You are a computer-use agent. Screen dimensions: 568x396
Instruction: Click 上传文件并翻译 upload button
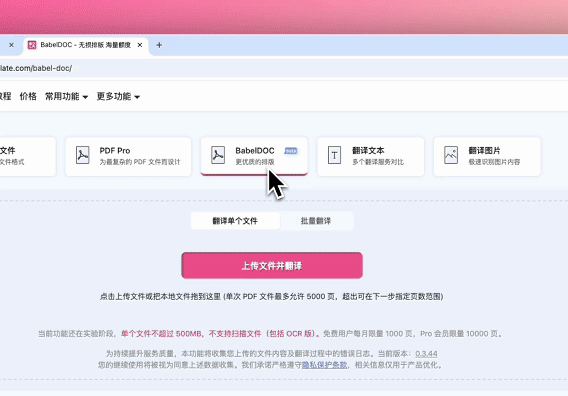click(272, 266)
